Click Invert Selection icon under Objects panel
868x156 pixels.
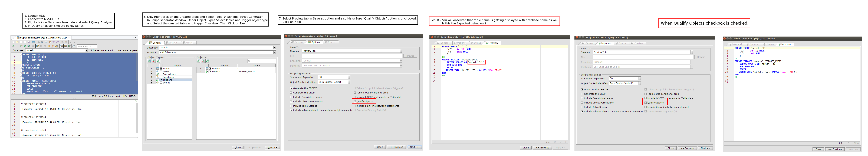(x=208, y=61)
